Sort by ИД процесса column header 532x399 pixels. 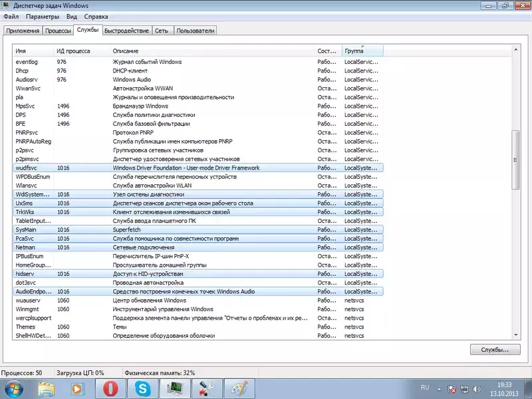[x=82, y=51]
